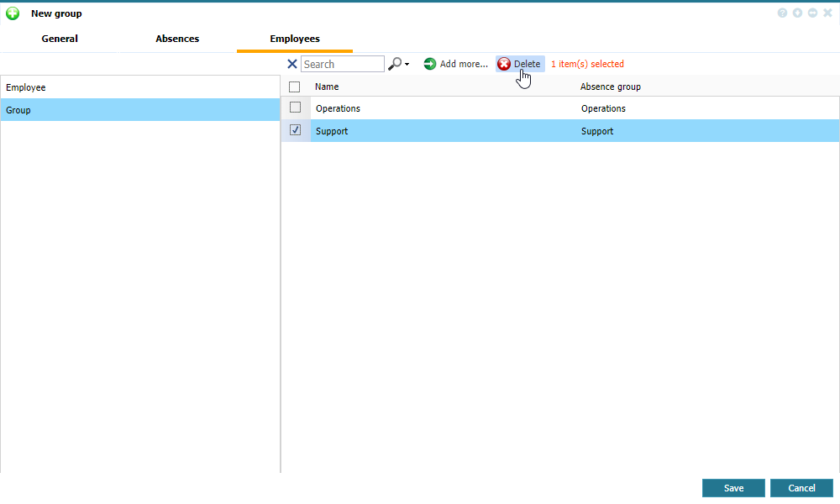Click the Cancel button
Screen dimensions: 840x504
coord(801,488)
